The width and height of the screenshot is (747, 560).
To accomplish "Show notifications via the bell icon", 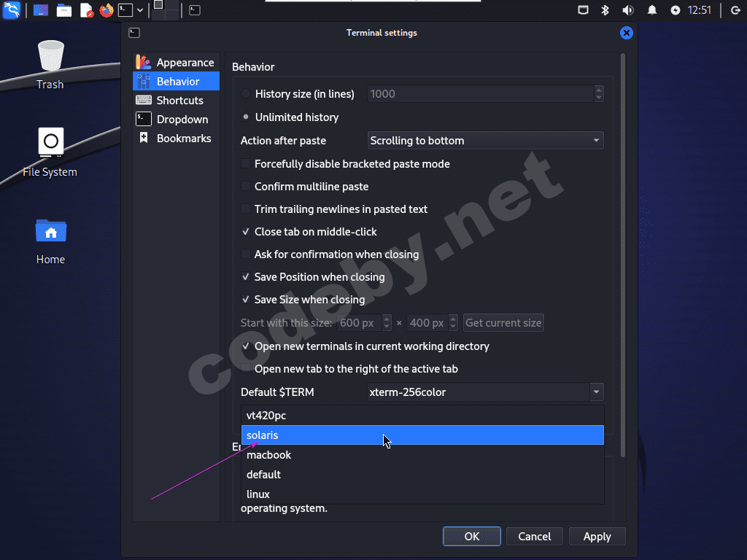I will coord(651,10).
